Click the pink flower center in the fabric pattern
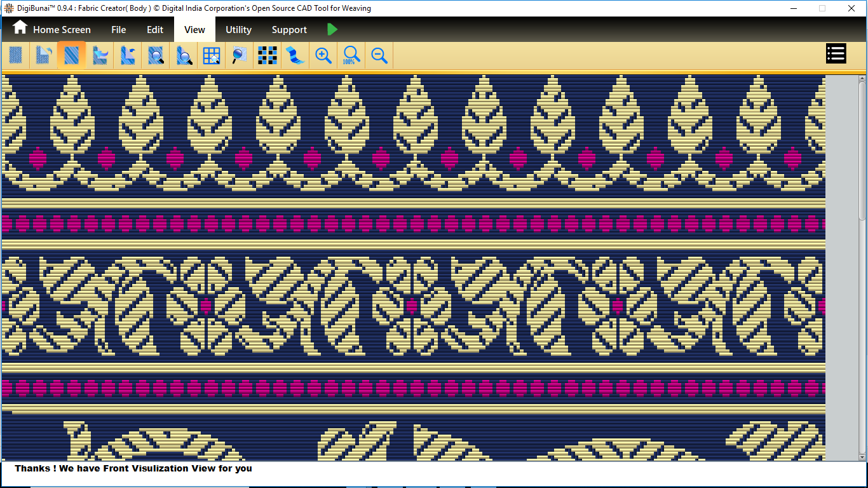 pyautogui.click(x=411, y=306)
